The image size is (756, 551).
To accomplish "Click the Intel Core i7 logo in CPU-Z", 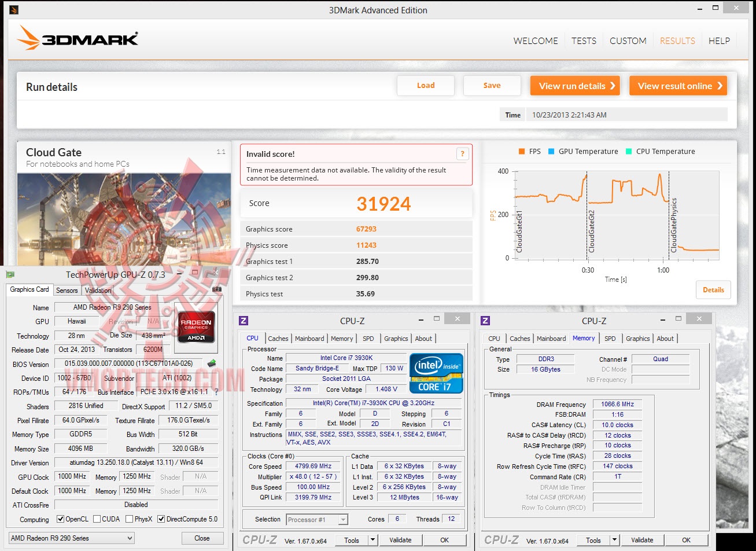I will 436,373.
